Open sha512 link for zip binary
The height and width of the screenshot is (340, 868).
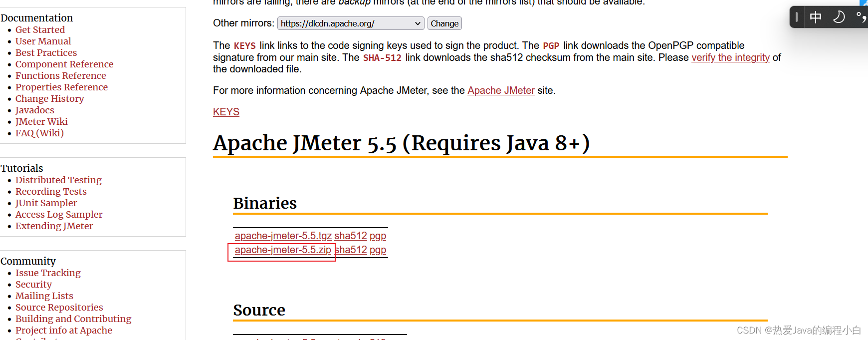[x=351, y=250]
